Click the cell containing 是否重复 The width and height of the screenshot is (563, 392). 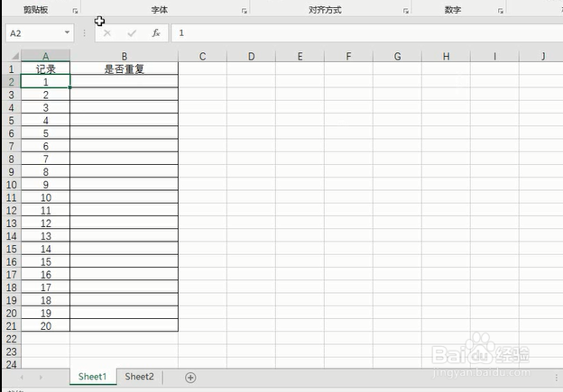click(x=125, y=68)
